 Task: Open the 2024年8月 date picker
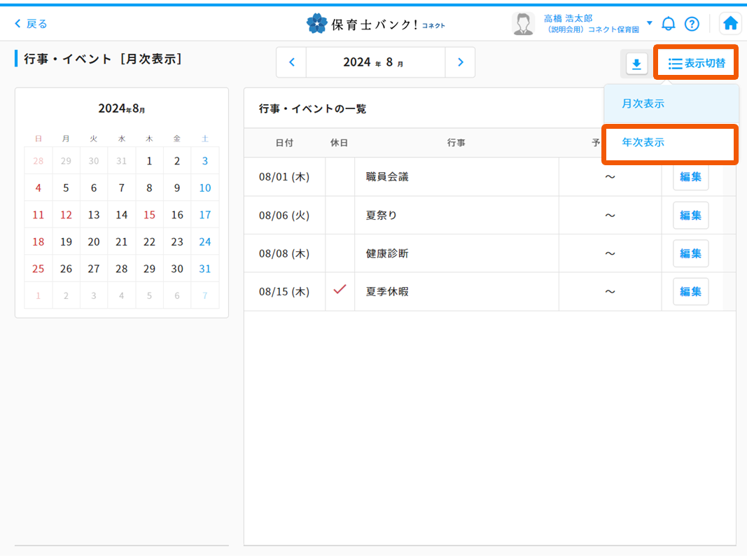click(375, 62)
